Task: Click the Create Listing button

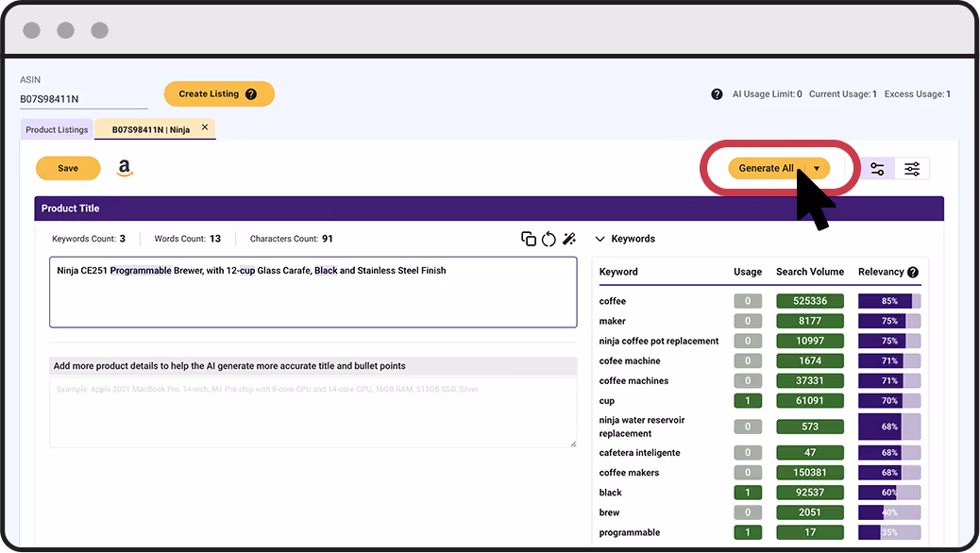Action: point(219,93)
